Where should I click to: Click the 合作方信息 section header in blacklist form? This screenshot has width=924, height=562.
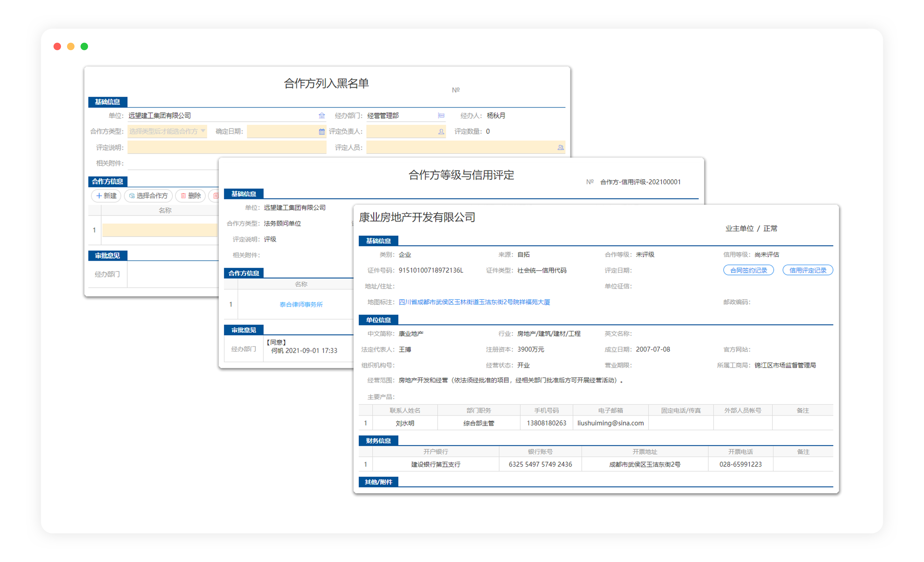108,181
